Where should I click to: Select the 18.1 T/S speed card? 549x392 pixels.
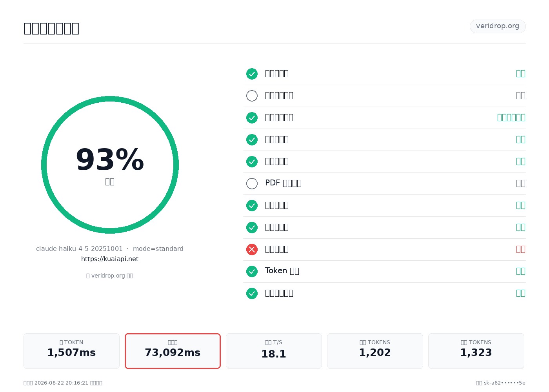click(274, 351)
